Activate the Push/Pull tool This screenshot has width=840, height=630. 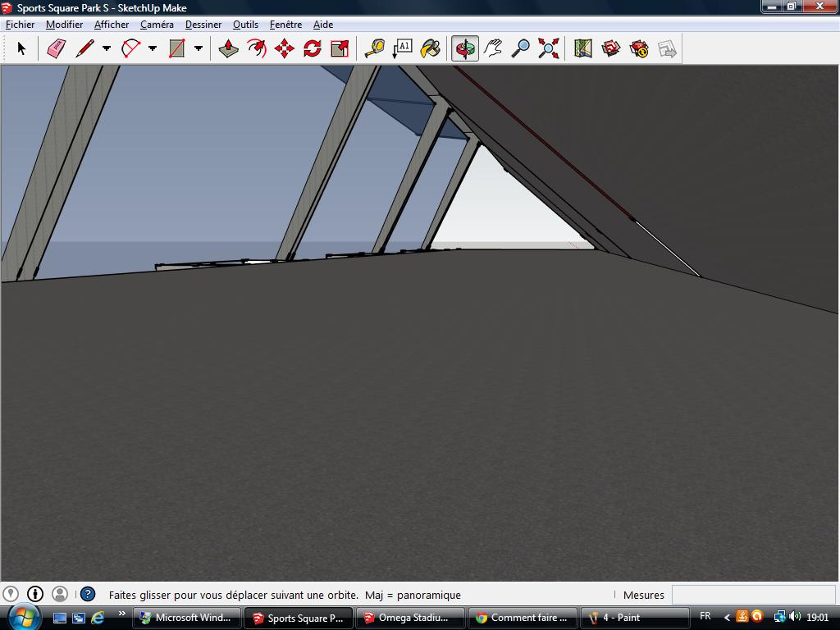229,49
